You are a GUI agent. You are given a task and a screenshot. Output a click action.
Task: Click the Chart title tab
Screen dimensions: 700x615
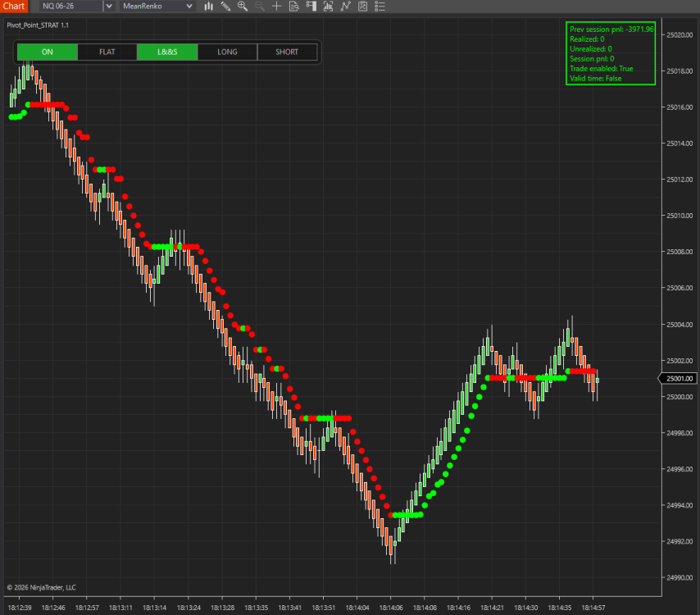[14, 7]
